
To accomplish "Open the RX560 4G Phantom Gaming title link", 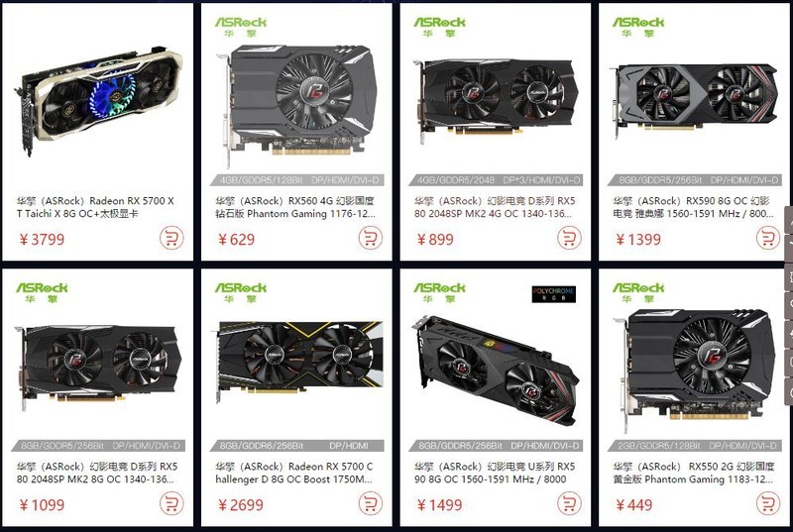I will click(295, 207).
